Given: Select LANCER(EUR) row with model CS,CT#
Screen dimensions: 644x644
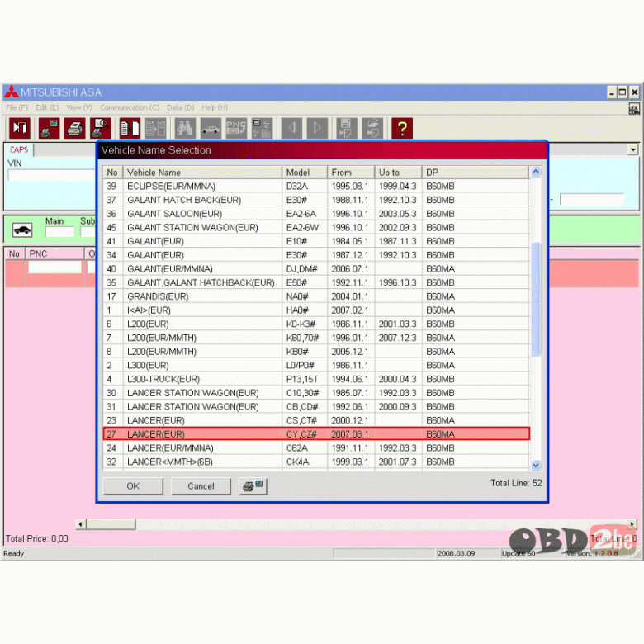Looking at the screenshot, I should point(316,420).
